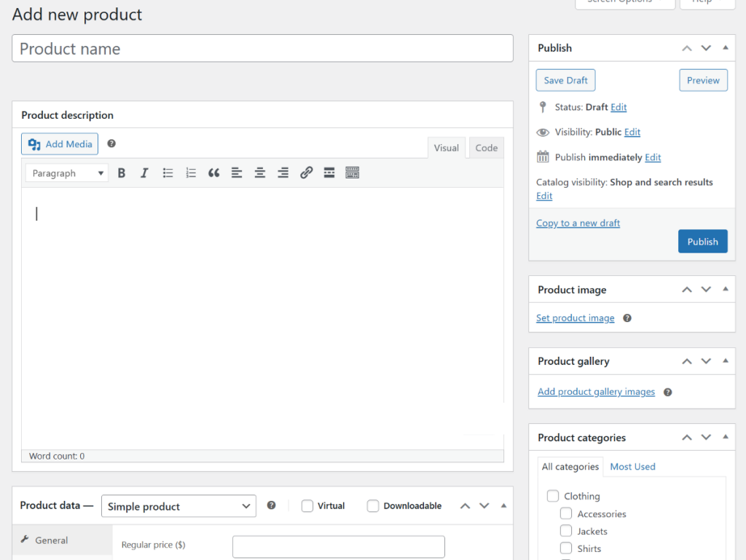Open the product type dropdown
Viewport: 746px width, 560px height.
click(178, 505)
